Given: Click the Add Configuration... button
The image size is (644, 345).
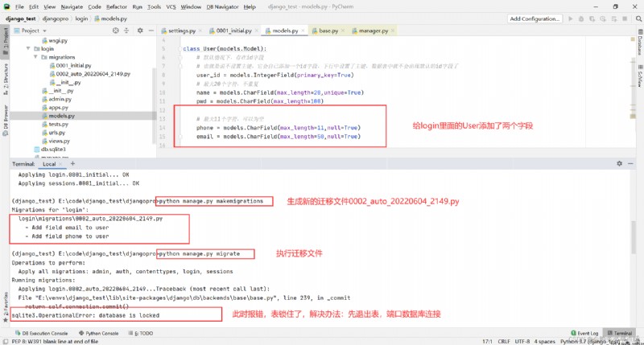Looking at the screenshot, I should [535, 18].
